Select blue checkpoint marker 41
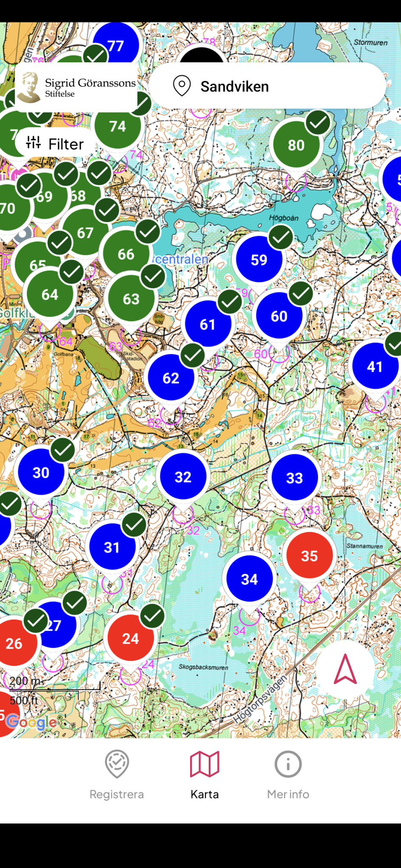Viewport: 401px width, 868px height. [375, 367]
